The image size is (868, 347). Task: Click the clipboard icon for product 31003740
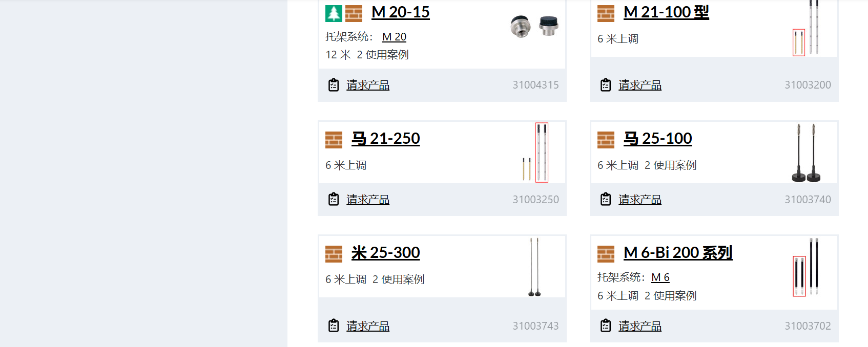pos(606,199)
